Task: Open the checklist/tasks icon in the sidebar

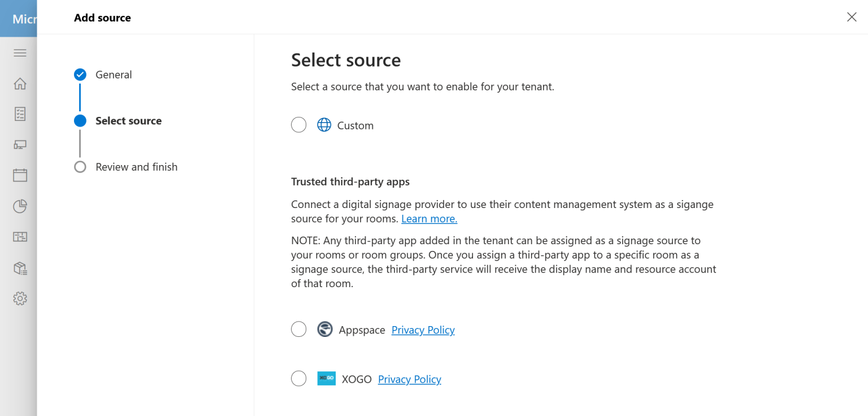Action: [x=20, y=114]
